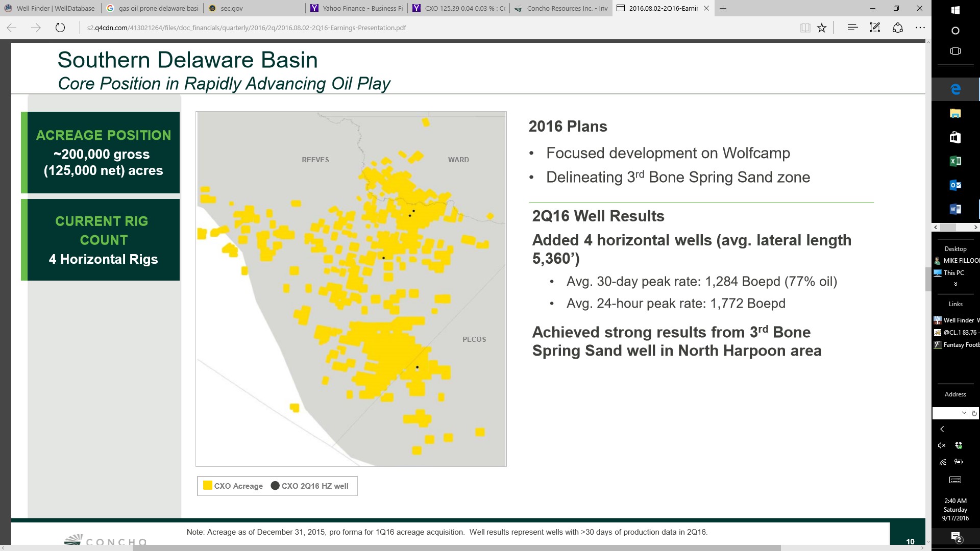Click the REEVES county label on map

point(315,160)
